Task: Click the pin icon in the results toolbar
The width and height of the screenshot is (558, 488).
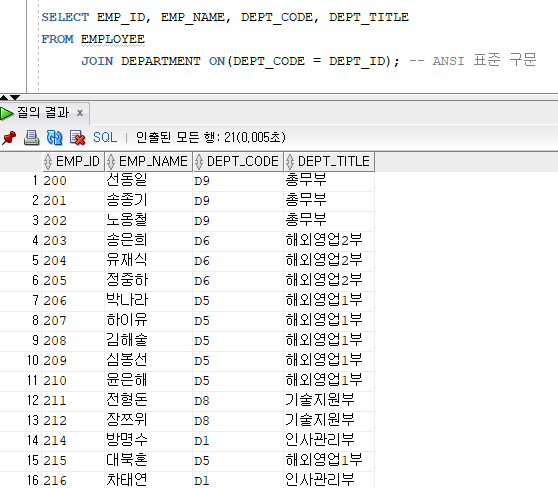Action: [x=9, y=138]
